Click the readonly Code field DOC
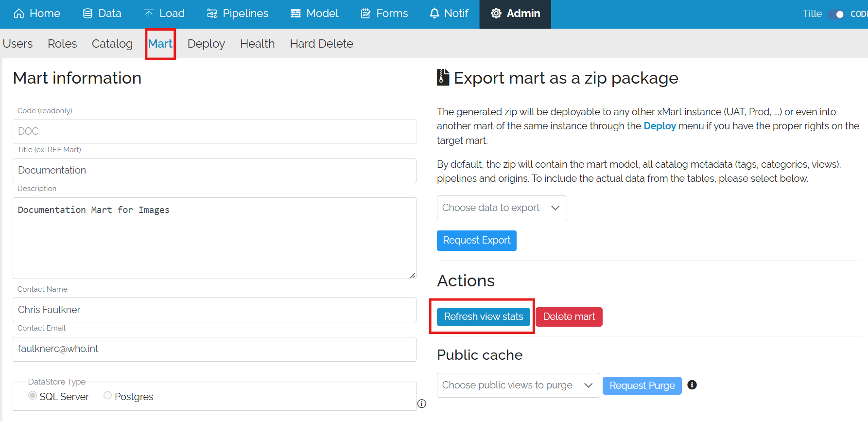The image size is (868, 421). (214, 131)
